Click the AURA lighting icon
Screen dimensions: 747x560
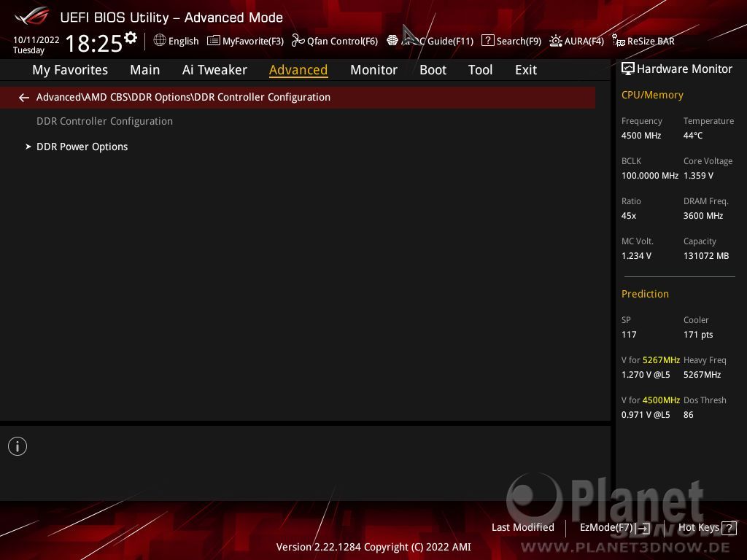(555, 41)
